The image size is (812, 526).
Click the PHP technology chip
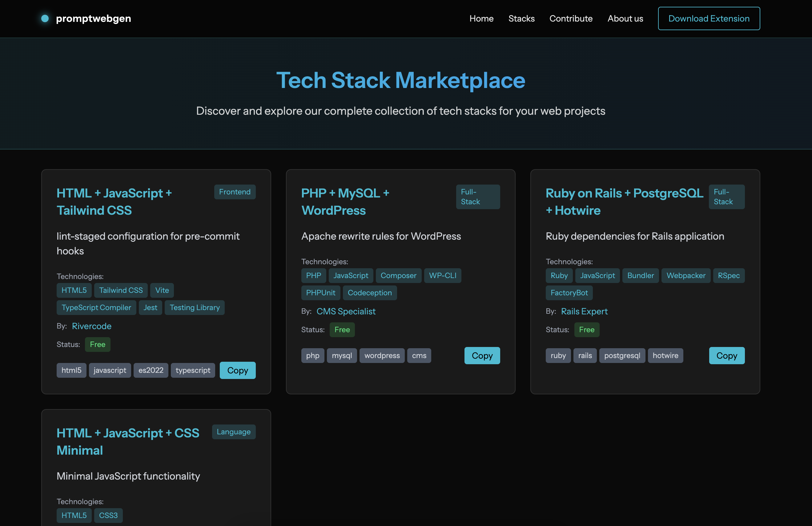(x=313, y=275)
